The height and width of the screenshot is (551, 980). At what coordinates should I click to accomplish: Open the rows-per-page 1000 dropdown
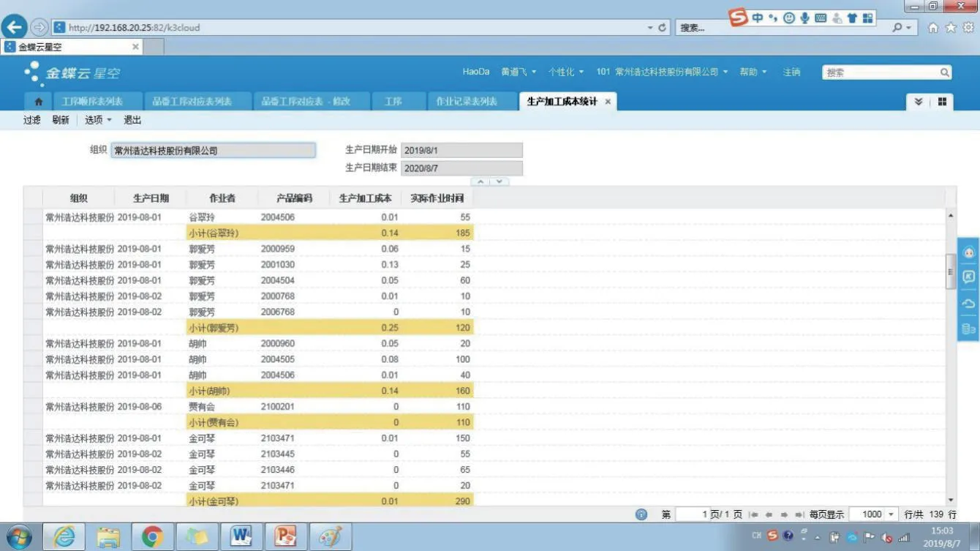(x=891, y=514)
